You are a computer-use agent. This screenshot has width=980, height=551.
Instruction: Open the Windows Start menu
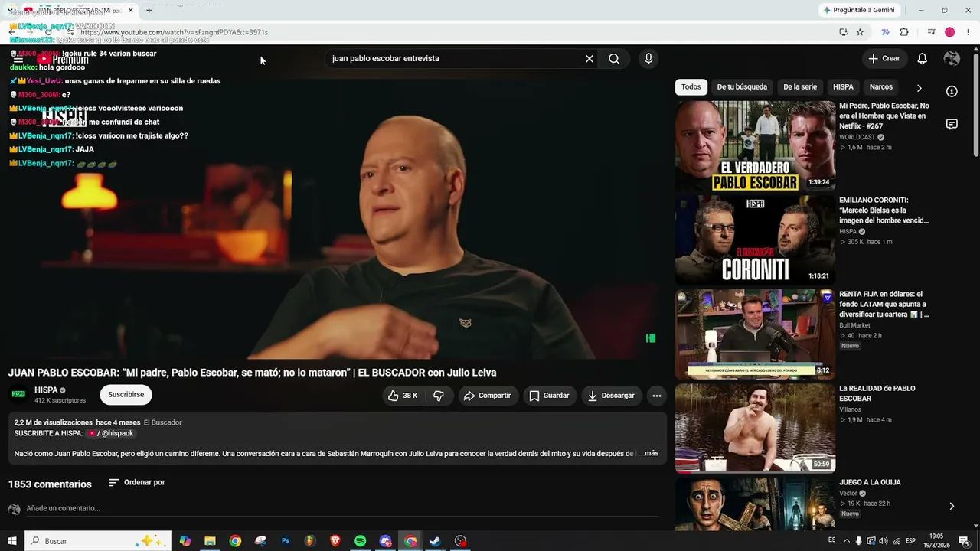[x=12, y=541]
